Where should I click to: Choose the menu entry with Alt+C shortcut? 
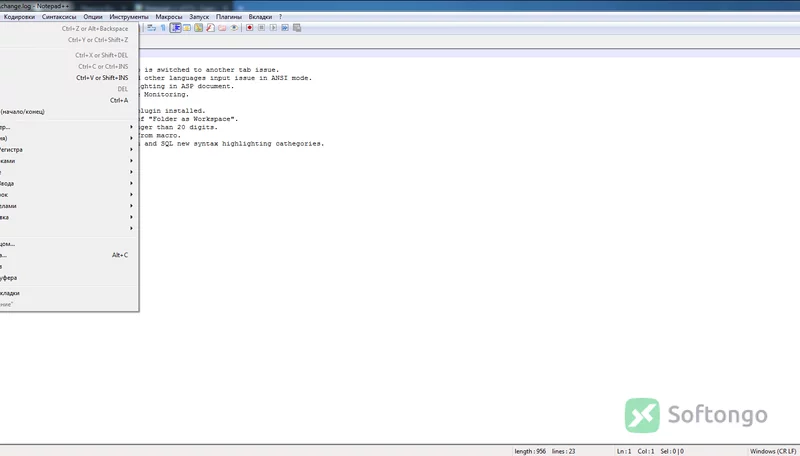(x=69, y=255)
